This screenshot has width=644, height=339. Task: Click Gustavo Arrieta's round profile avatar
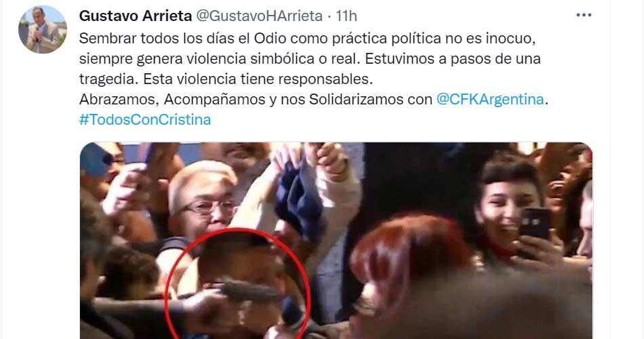(x=43, y=30)
